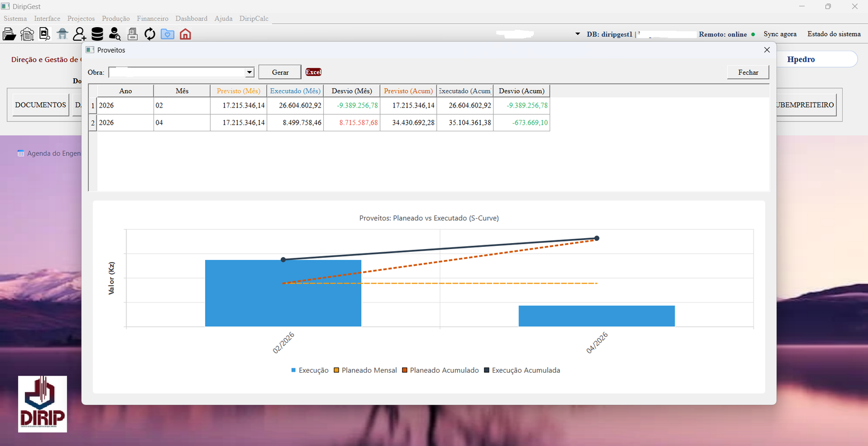Click the add user icon
868x446 pixels.
click(80, 34)
